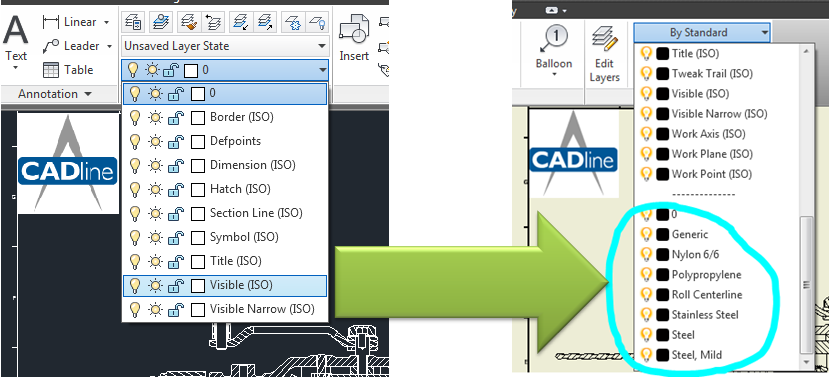This screenshot has height=377, width=830.
Task: Toggle the lightbulb for Border (ISO) layer
Action: 134,117
